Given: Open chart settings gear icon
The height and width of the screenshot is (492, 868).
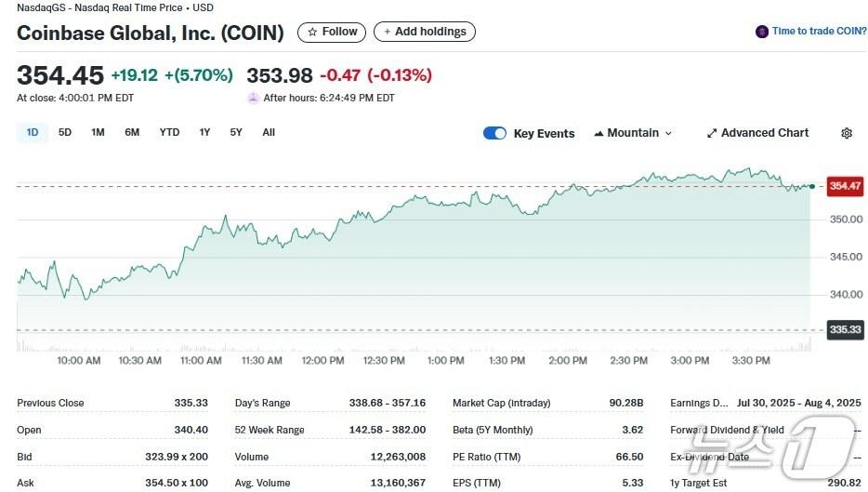Looking at the screenshot, I should pyautogui.click(x=846, y=133).
